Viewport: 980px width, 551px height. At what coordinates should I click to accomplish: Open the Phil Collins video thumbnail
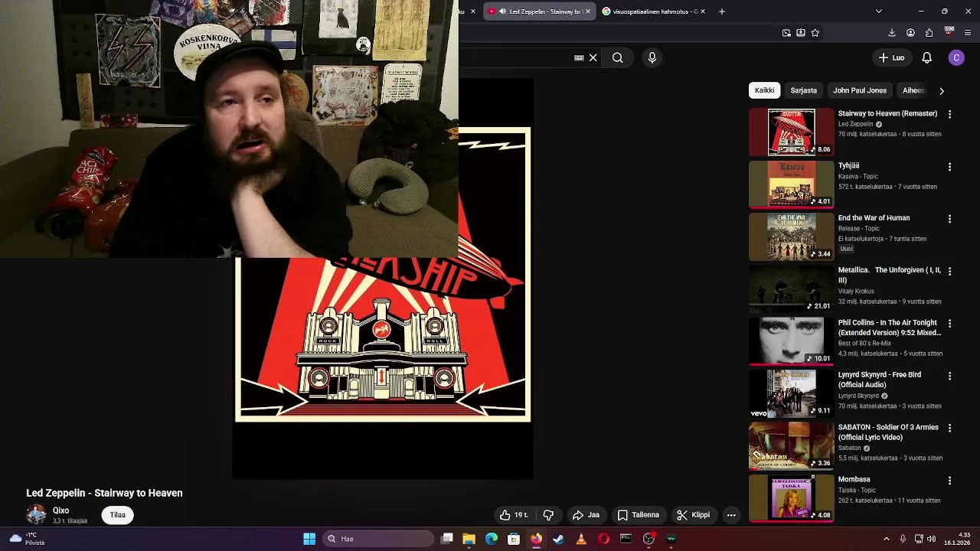[791, 341]
